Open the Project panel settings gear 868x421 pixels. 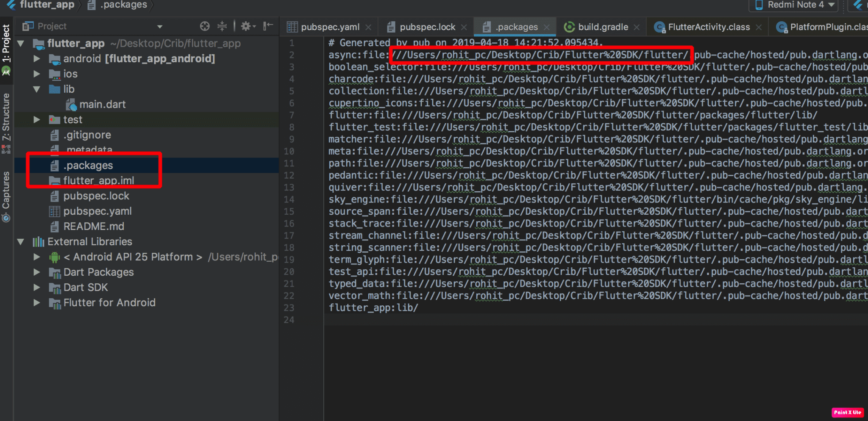(x=248, y=26)
